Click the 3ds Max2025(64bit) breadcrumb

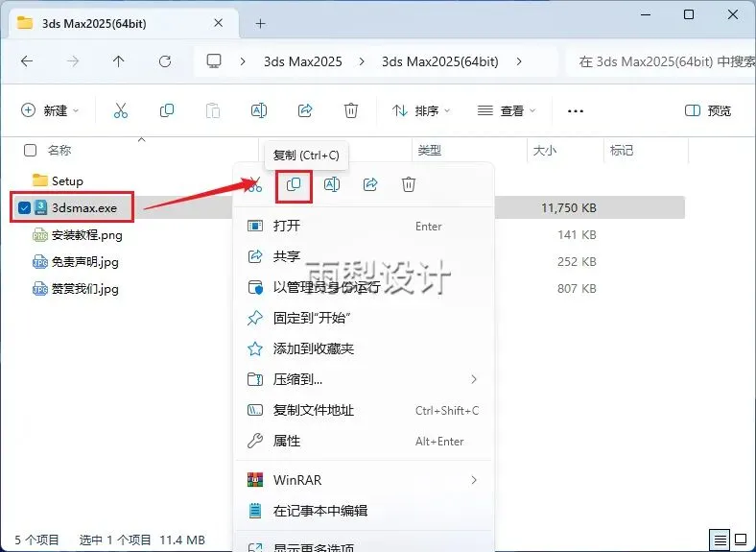[x=439, y=61]
